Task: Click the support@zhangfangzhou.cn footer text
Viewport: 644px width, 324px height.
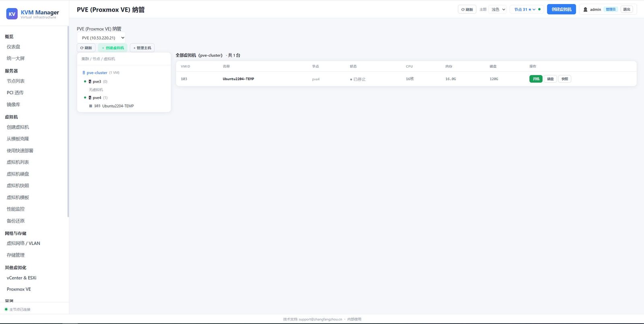Action: click(x=320, y=319)
